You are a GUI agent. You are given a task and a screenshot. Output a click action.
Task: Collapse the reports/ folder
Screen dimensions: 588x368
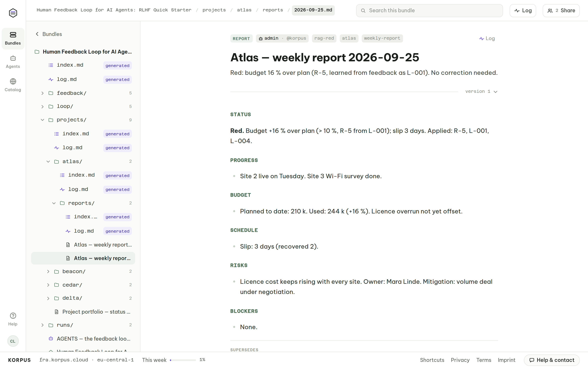click(x=54, y=203)
